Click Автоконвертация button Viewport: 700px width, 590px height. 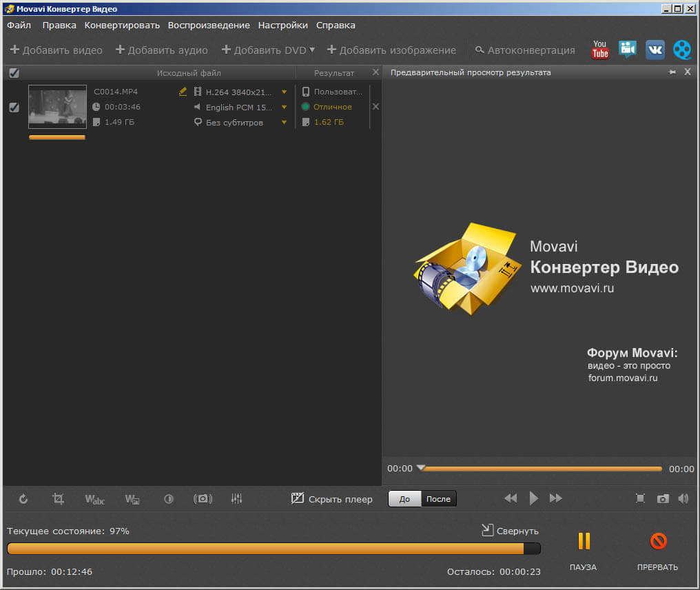pyautogui.click(x=525, y=50)
